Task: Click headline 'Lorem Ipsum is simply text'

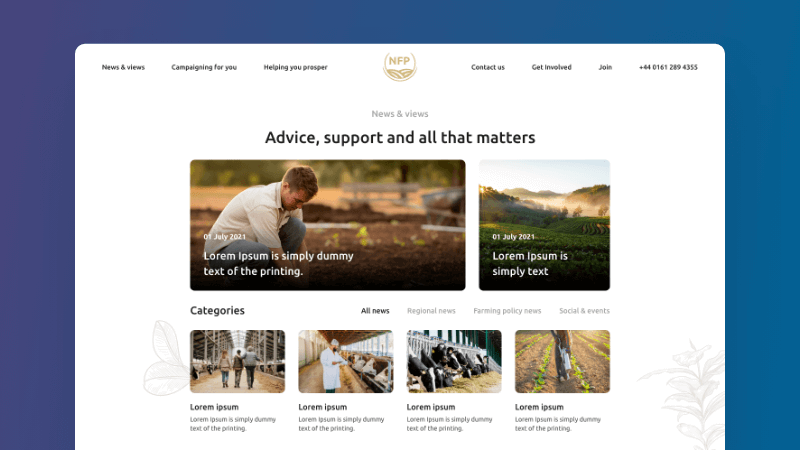Action: 530,264
